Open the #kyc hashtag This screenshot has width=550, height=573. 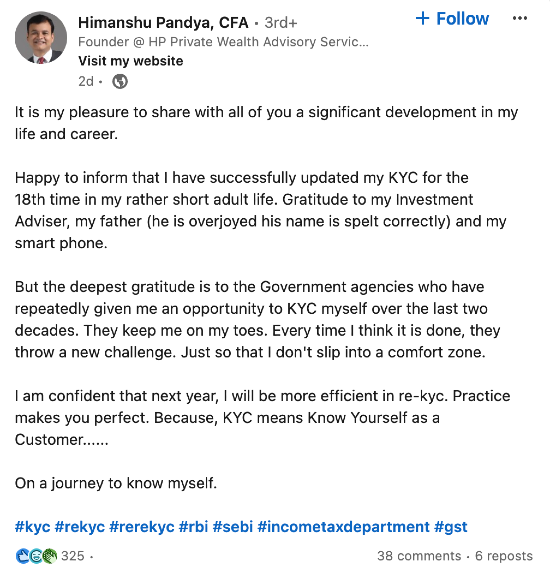pyautogui.click(x=33, y=527)
